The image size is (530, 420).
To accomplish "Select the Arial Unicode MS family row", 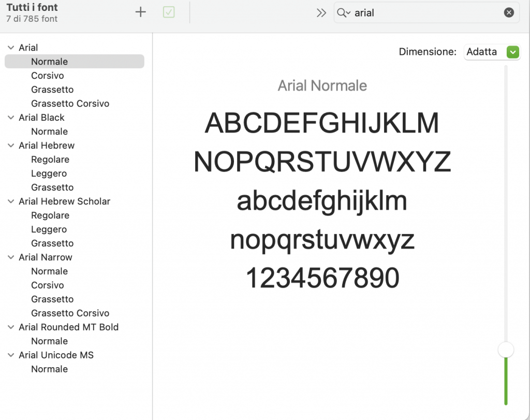I will point(75,355).
